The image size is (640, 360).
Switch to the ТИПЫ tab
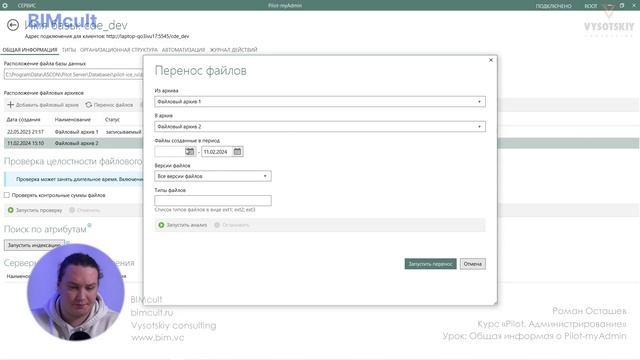point(69,50)
